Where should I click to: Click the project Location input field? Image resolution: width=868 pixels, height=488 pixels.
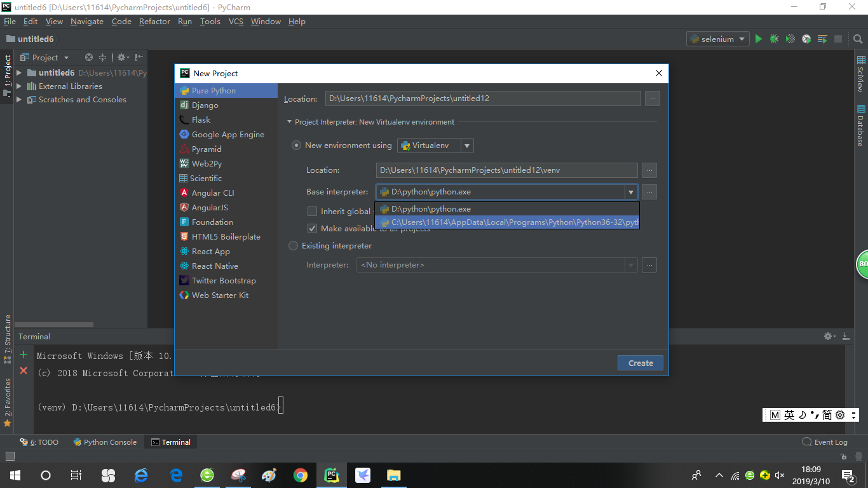point(483,98)
